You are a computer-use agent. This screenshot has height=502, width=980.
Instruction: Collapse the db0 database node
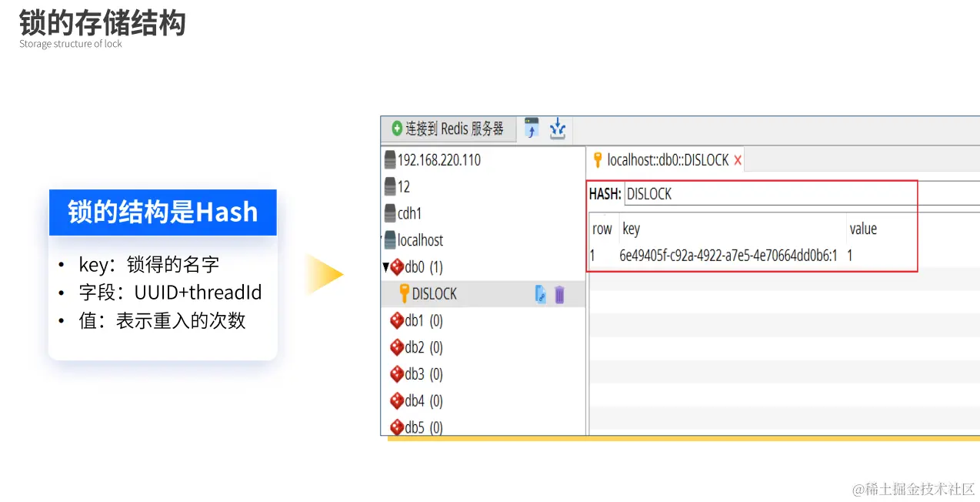(x=386, y=267)
